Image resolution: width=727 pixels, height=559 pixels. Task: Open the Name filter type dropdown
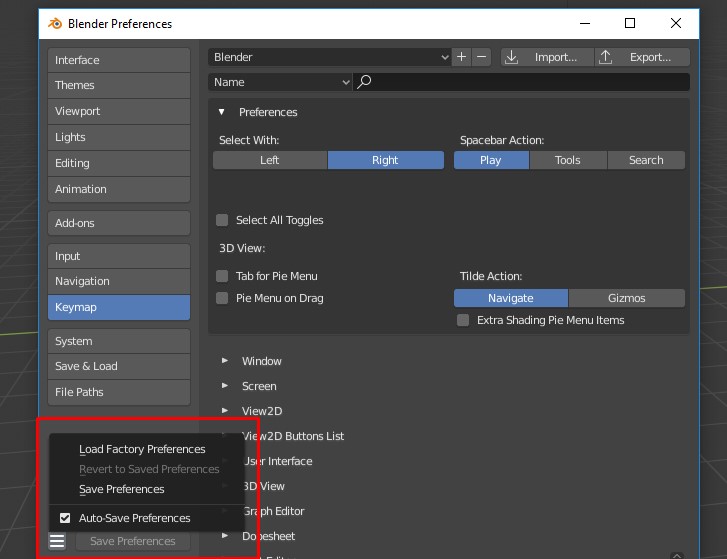point(280,82)
